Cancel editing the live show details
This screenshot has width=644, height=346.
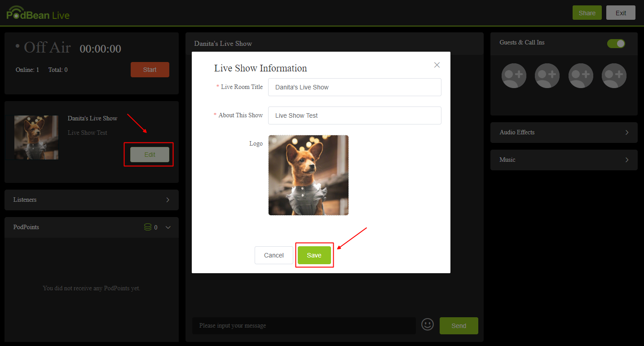tap(273, 255)
